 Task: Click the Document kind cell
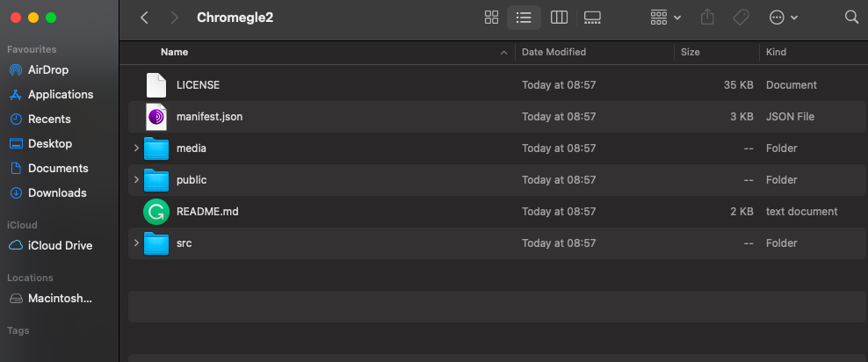pos(791,85)
